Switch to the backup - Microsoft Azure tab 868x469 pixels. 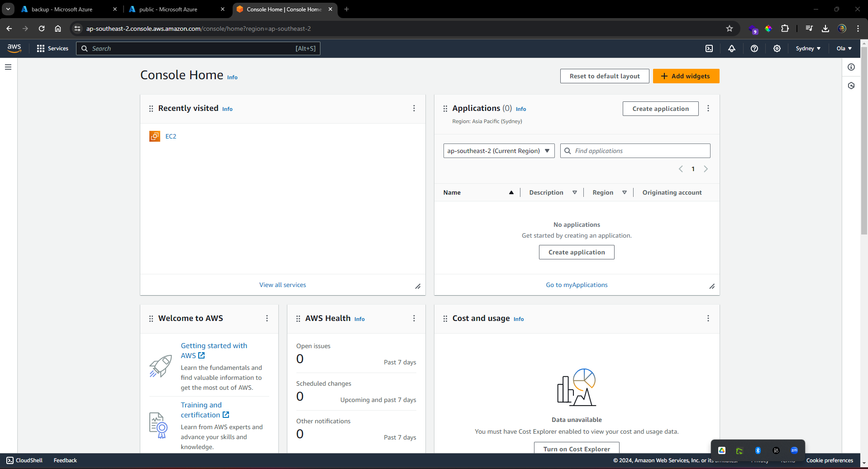point(62,9)
